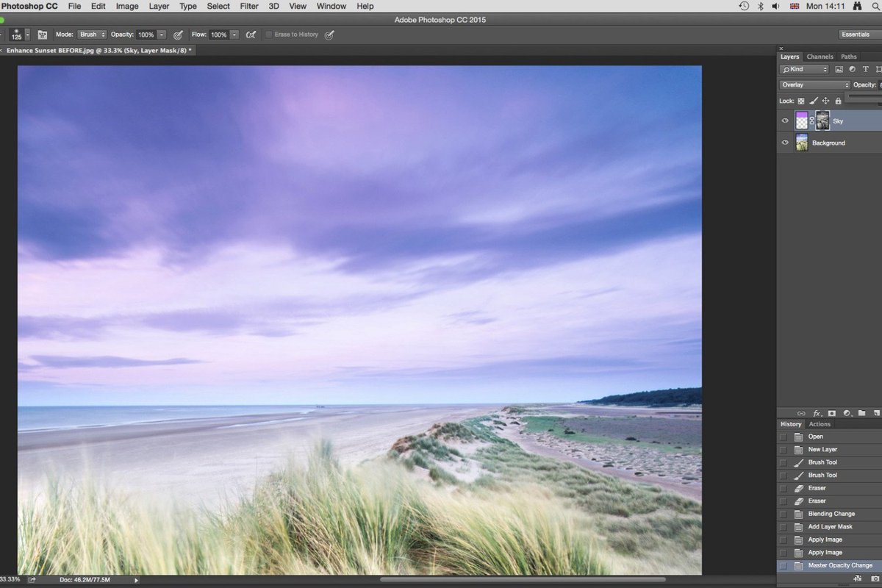Open the Opacity slider arrow in options bar
The width and height of the screenshot is (882, 588).
(x=162, y=35)
